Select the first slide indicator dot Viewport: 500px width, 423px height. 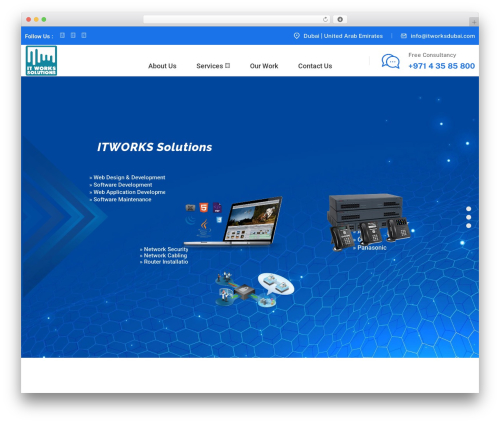[x=468, y=209]
